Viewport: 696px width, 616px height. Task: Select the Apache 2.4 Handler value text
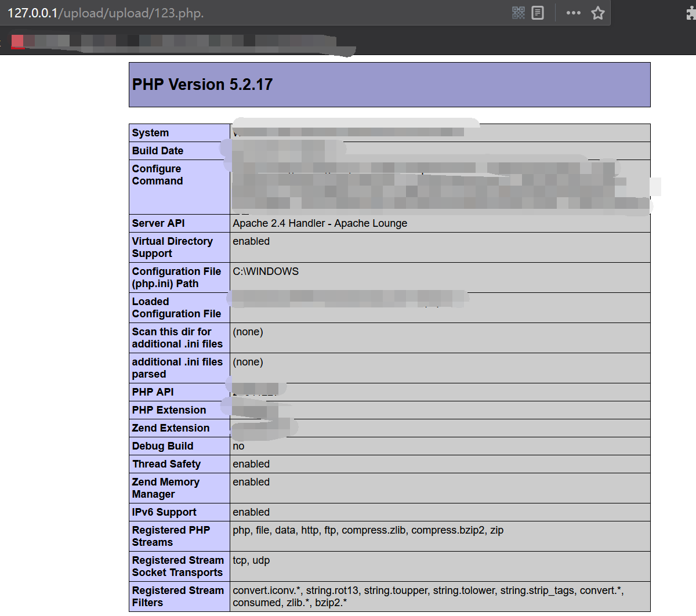319,223
